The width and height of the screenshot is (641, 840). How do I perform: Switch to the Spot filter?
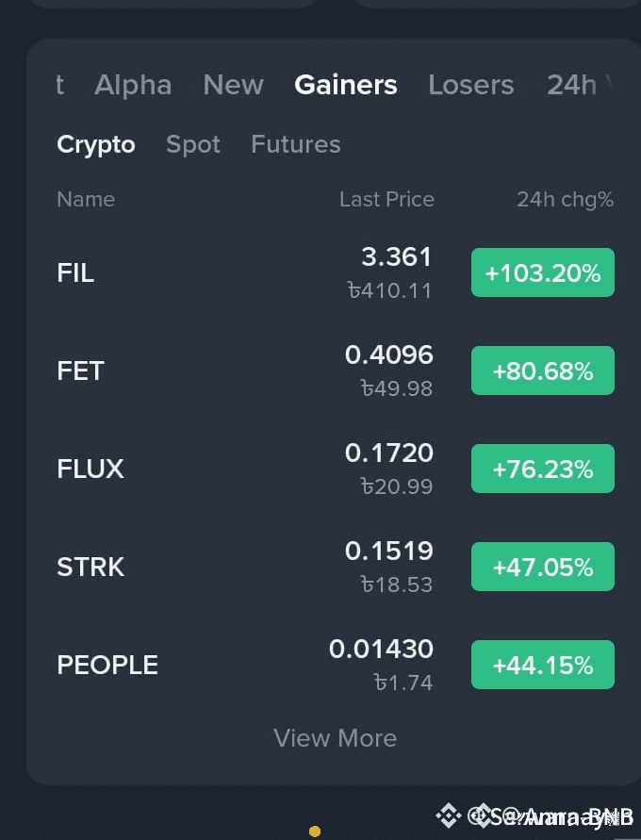(193, 144)
